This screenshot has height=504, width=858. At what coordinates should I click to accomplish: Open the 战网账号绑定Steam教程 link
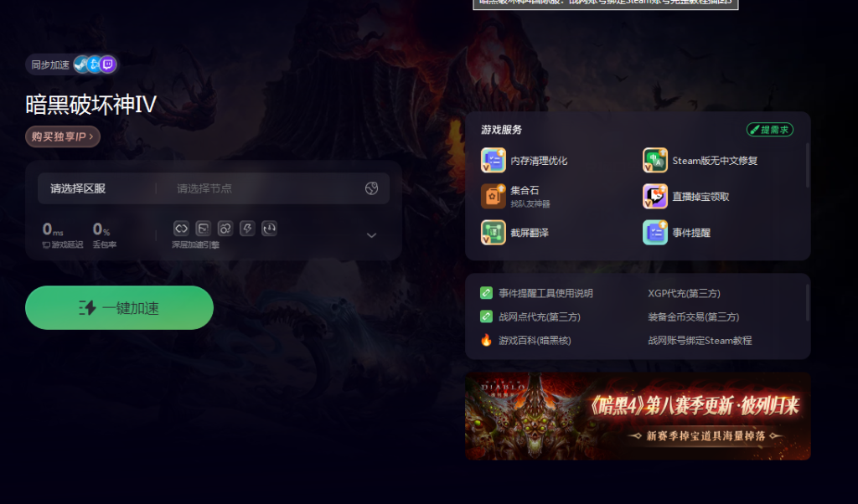(x=700, y=341)
